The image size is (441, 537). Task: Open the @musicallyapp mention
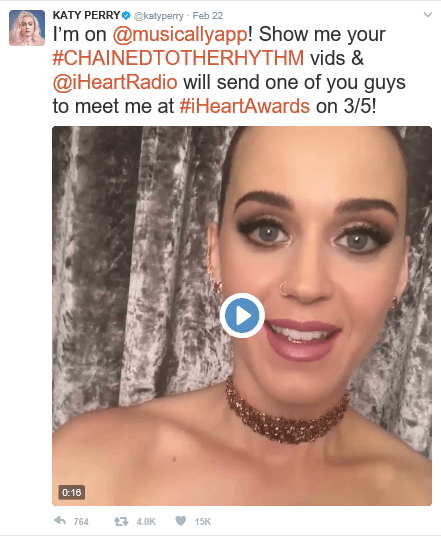pos(180,35)
